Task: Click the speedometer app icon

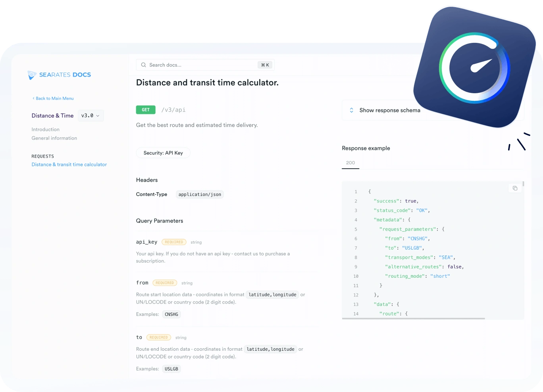Action: 475,67
